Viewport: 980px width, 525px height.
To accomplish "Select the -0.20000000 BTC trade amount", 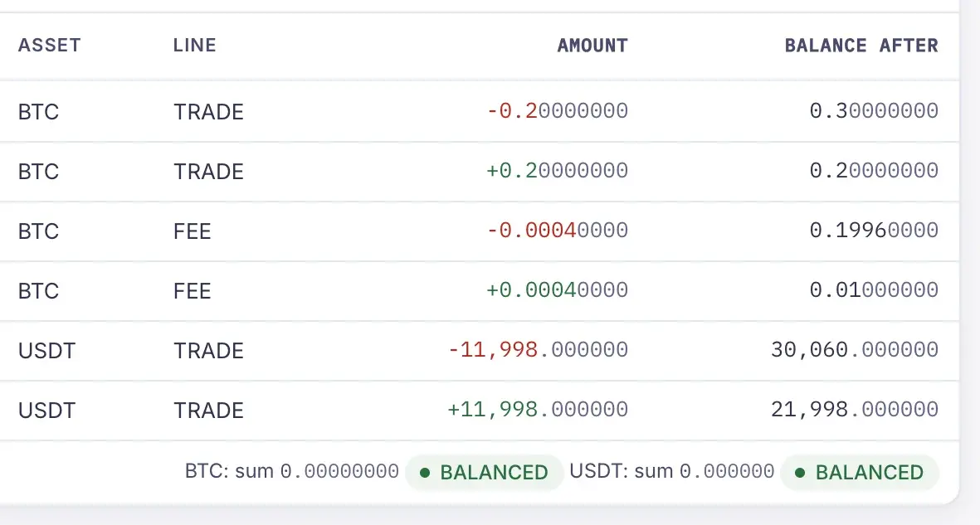I will click(x=557, y=110).
